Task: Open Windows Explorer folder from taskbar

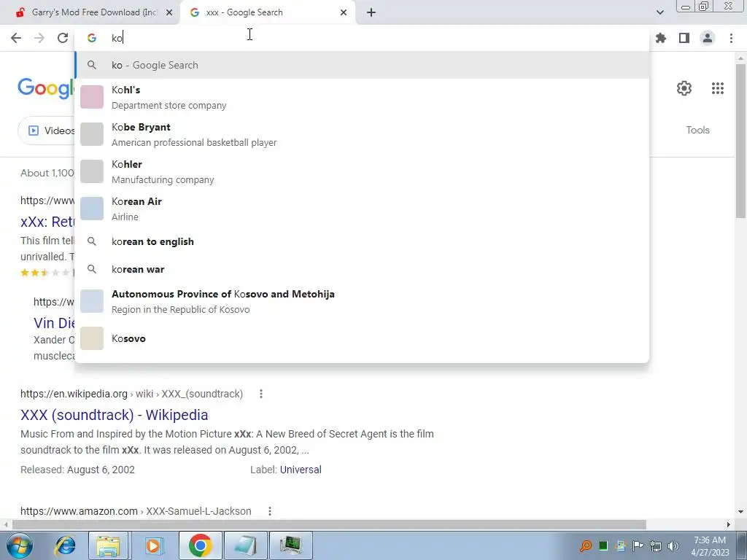Action: [x=108, y=545]
